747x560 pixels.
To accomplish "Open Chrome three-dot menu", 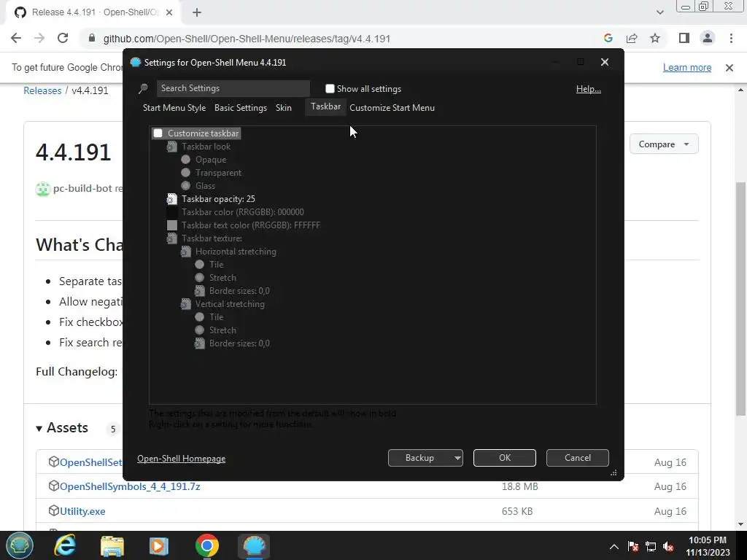I will pos(731,38).
